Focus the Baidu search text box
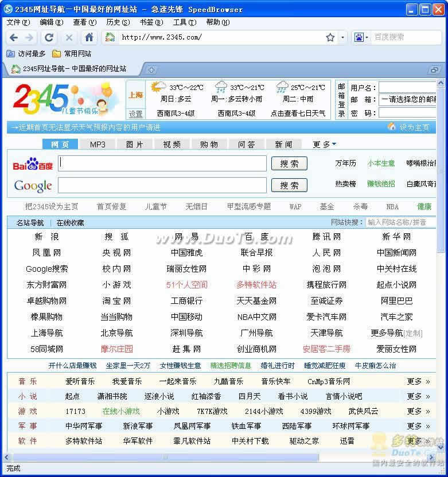The height and width of the screenshot is (477, 448). (162, 163)
